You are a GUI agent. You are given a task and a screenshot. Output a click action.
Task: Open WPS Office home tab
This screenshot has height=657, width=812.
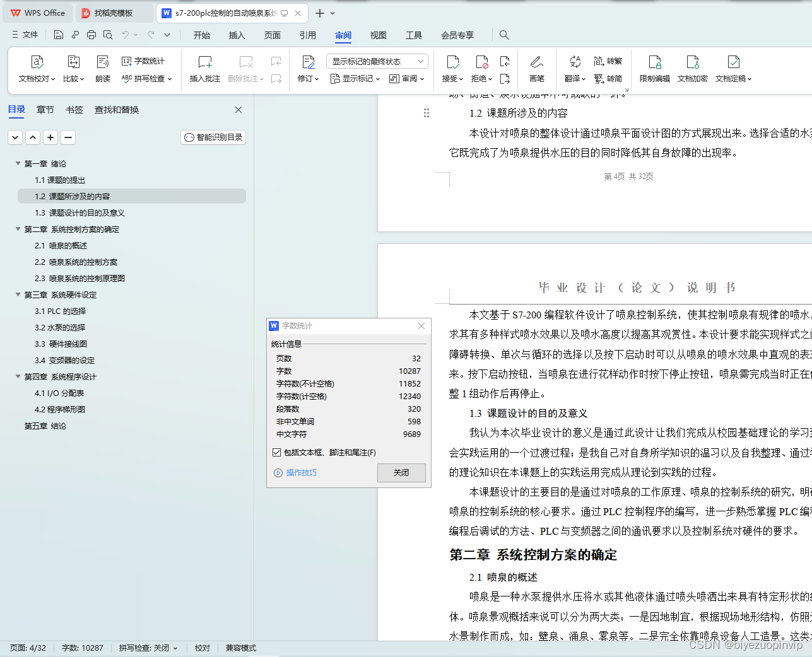click(38, 13)
